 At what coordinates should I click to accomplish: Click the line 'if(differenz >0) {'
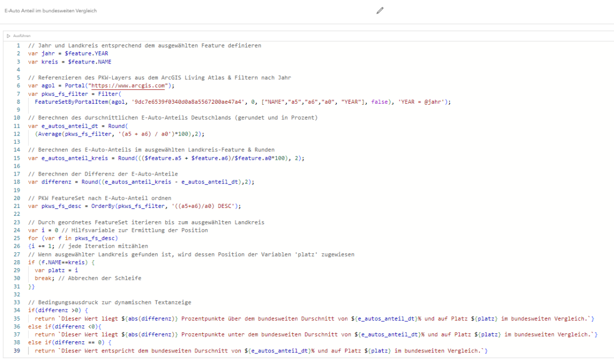(58, 311)
